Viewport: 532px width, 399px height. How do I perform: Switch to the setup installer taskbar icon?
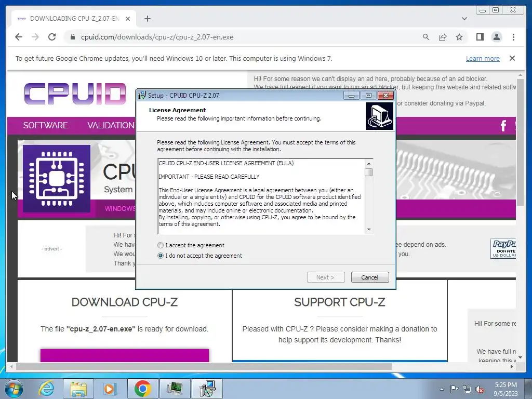point(207,389)
